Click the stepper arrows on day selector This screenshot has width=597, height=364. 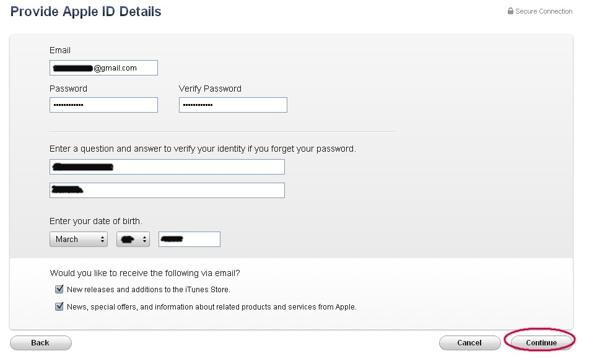coord(144,239)
